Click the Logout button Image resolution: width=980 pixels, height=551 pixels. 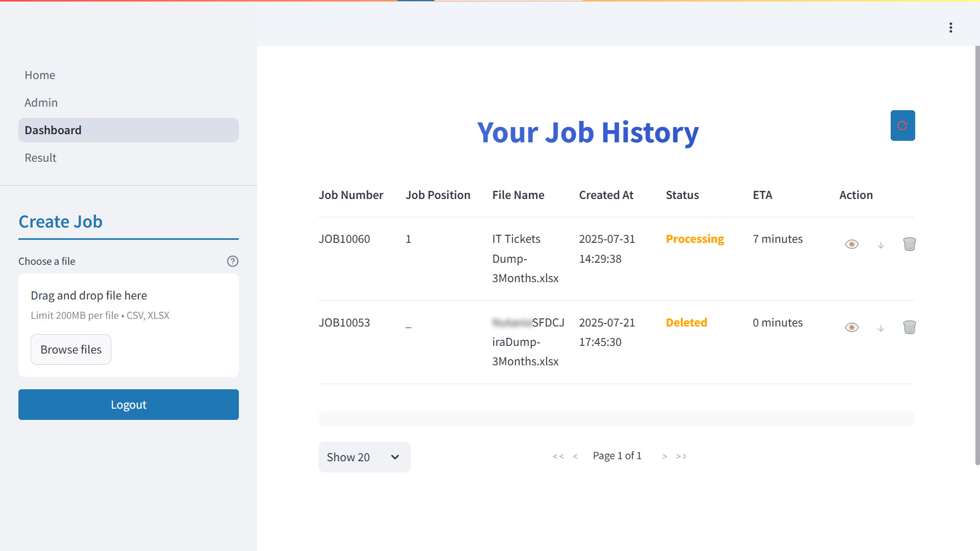coord(129,405)
